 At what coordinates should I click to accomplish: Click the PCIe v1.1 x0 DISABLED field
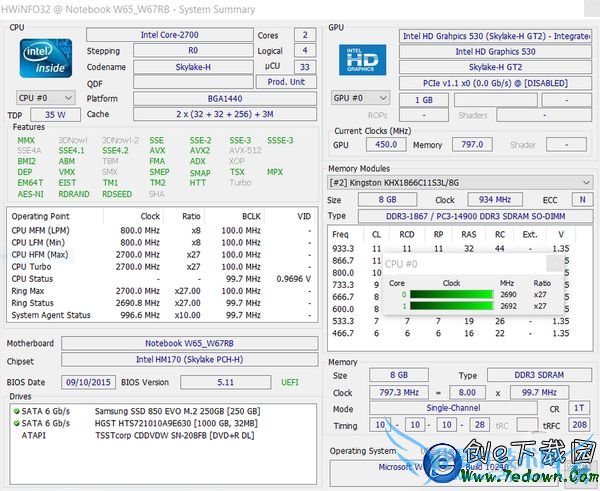coord(495,83)
